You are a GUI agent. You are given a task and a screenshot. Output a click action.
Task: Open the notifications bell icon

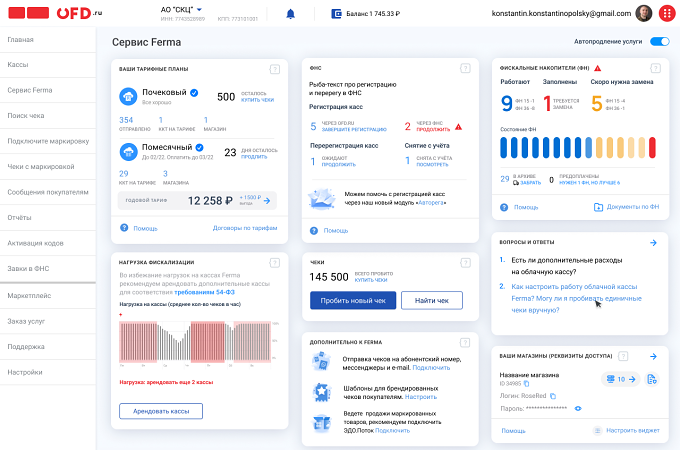[x=291, y=14]
